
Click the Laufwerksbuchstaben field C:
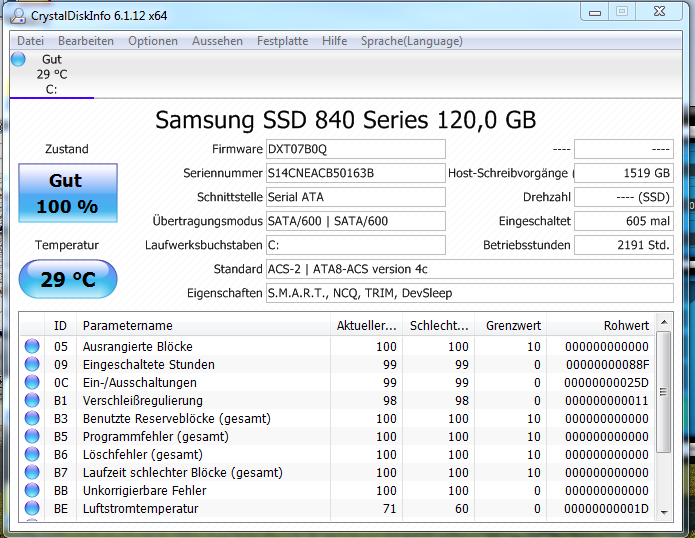click(355, 245)
